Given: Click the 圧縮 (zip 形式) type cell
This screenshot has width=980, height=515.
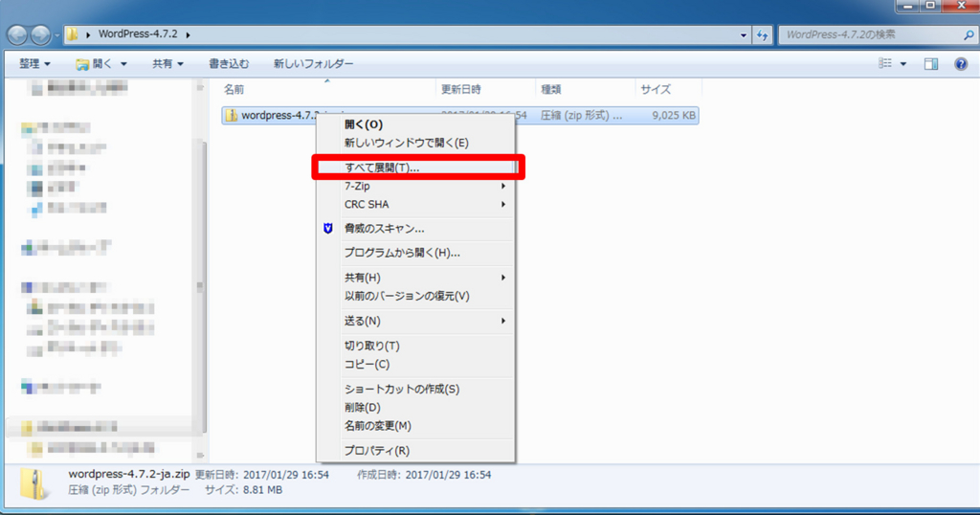Looking at the screenshot, I should point(581,116).
